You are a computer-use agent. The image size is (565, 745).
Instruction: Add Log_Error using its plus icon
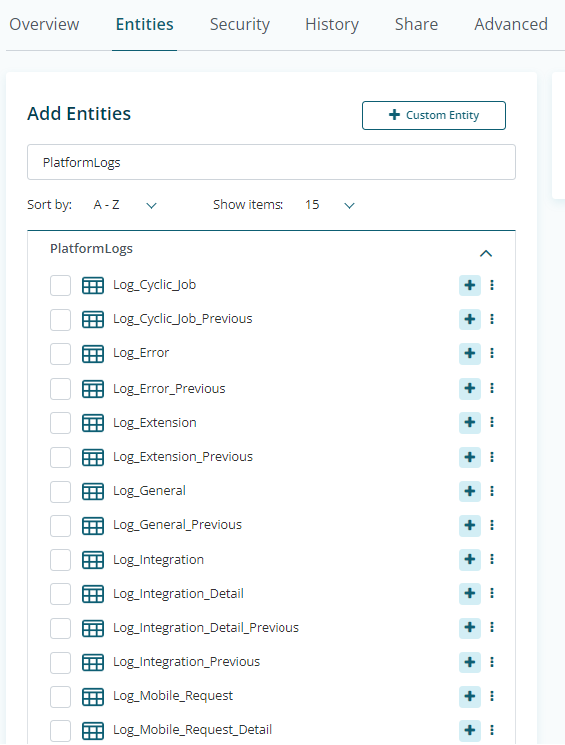tap(469, 353)
